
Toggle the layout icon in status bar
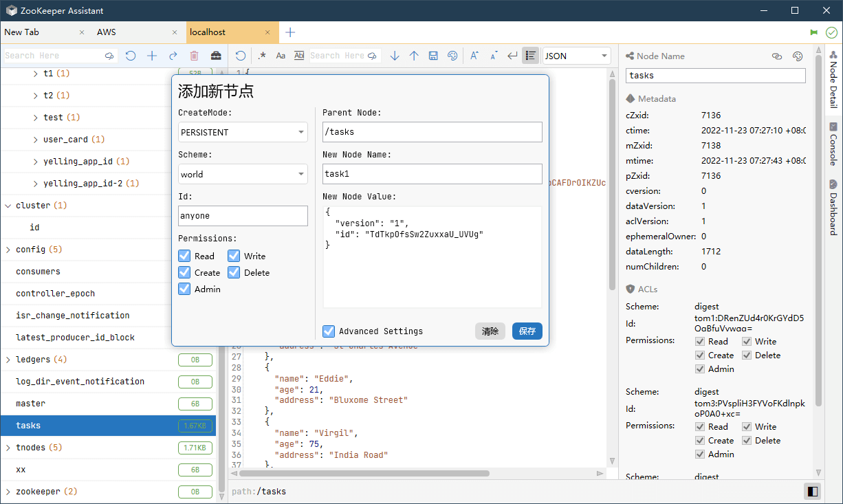[812, 492]
